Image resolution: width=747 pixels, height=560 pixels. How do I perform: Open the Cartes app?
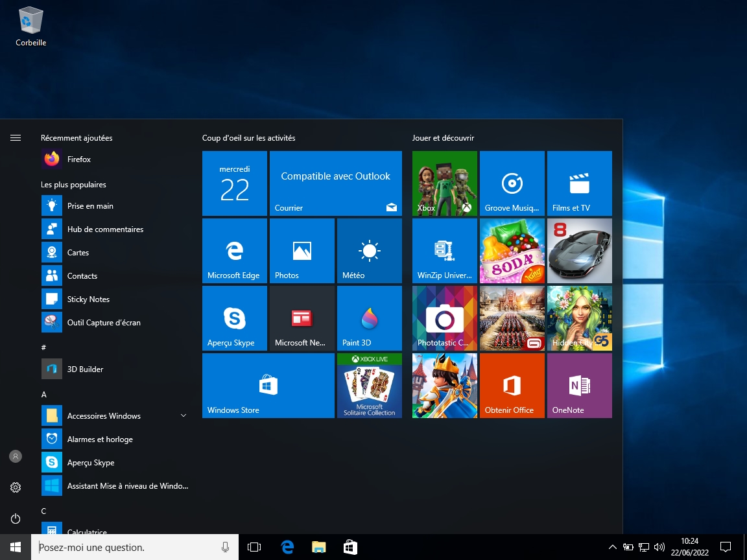114,252
